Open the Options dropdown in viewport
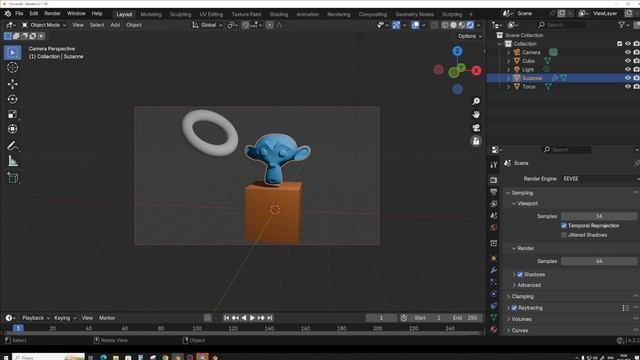The image size is (640, 360). (x=470, y=36)
